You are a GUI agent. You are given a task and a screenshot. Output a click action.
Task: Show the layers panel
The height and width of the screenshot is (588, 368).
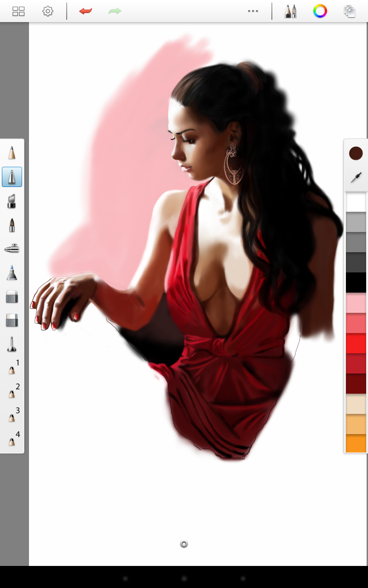pyautogui.click(x=350, y=11)
